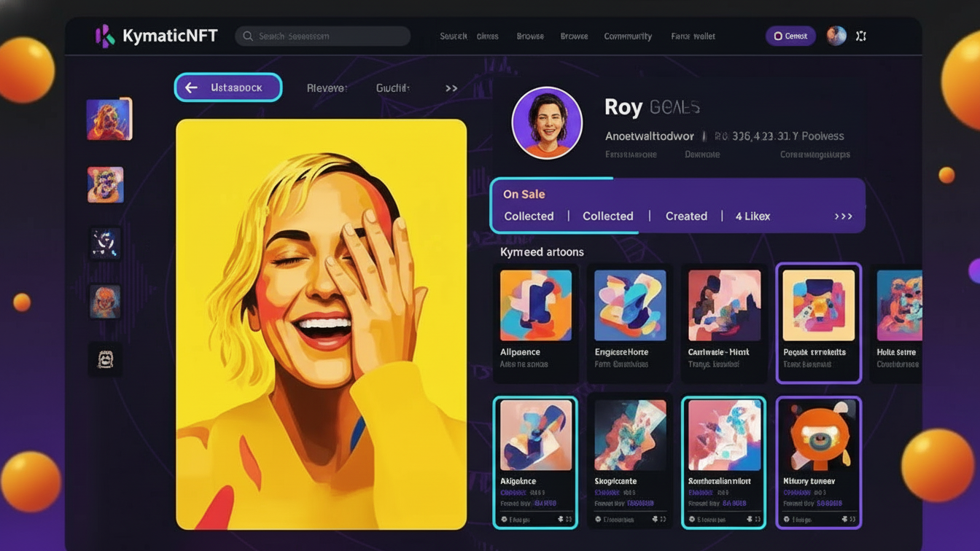Switch to the Created tab
The image size is (980, 551).
click(686, 216)
